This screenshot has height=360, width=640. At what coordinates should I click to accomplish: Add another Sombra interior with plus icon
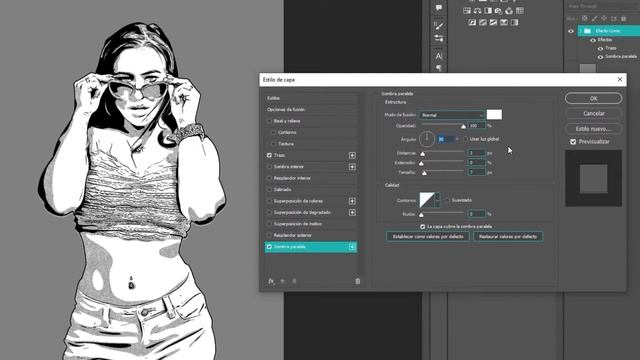[x=352, y=167]
